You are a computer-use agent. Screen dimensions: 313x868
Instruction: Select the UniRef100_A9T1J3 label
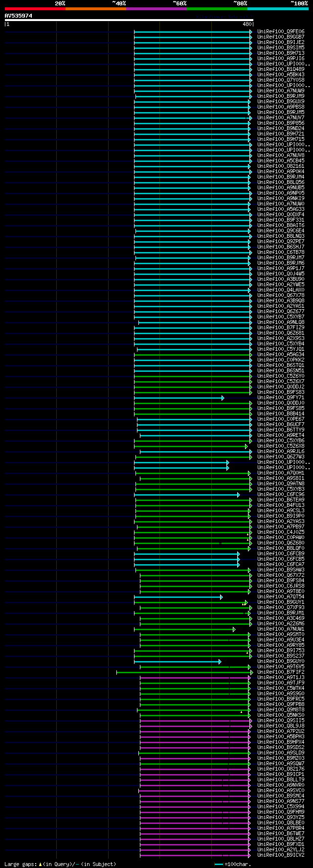281,678
